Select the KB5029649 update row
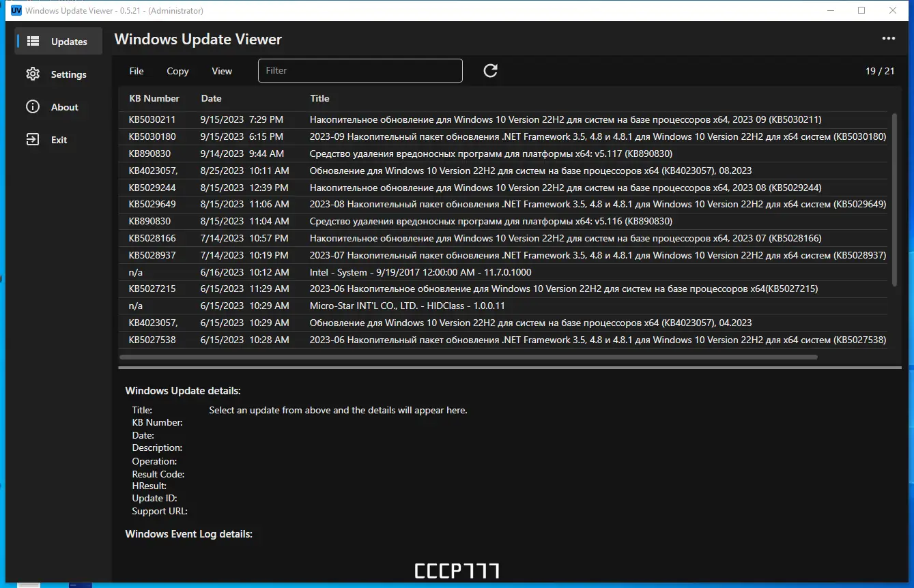This screenshot has width=914, height=588. click(x=504, y=204)
